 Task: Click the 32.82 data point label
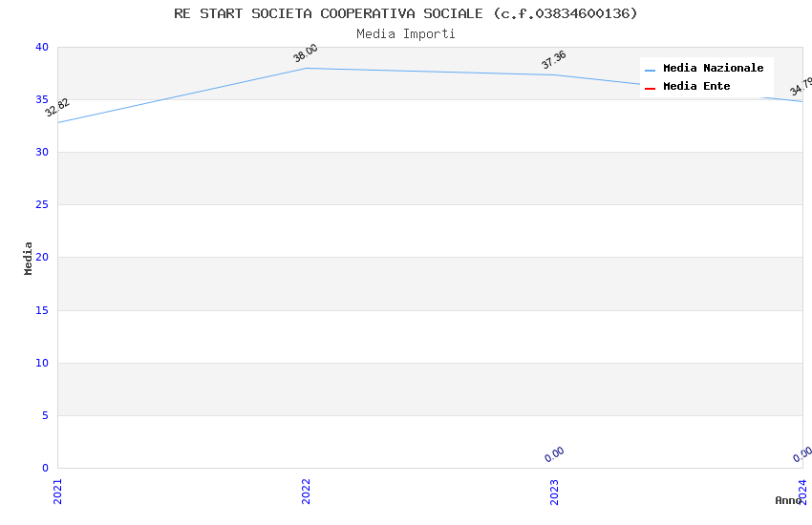57,108
